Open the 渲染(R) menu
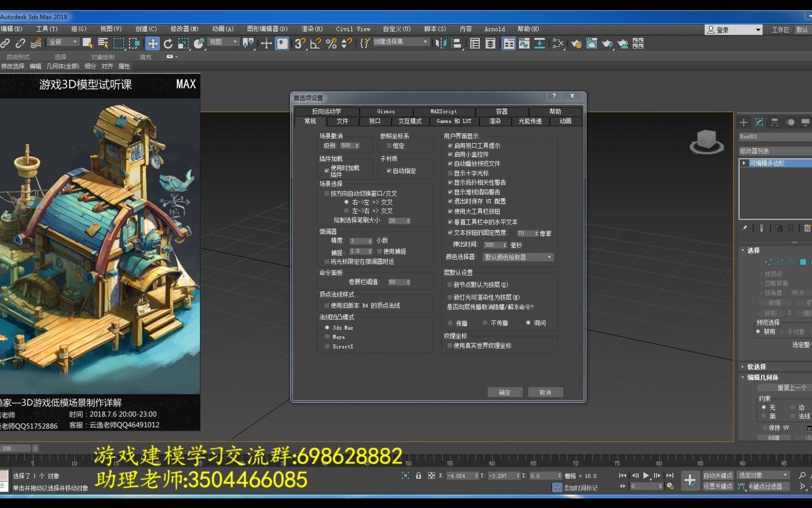This screenshot has width=812, height=508. pos(312,29)
